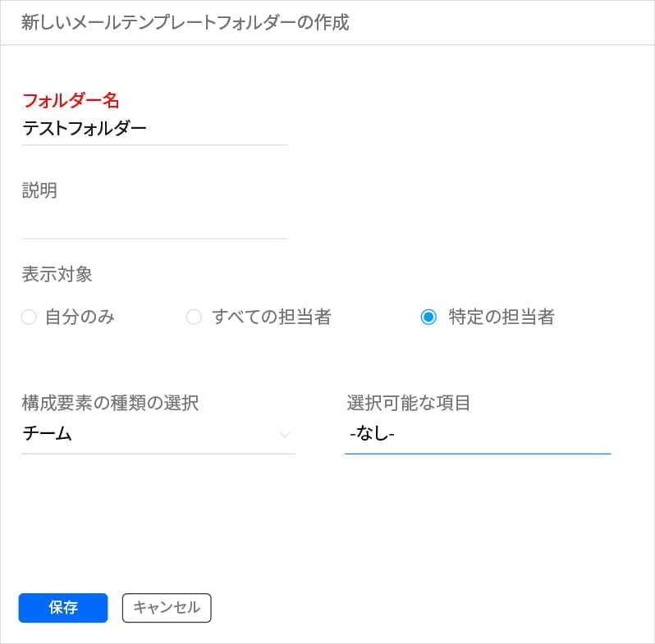Click the フォルダー名 input field
The width and height of the screenshot is (655, 644).
click(154, 129)
